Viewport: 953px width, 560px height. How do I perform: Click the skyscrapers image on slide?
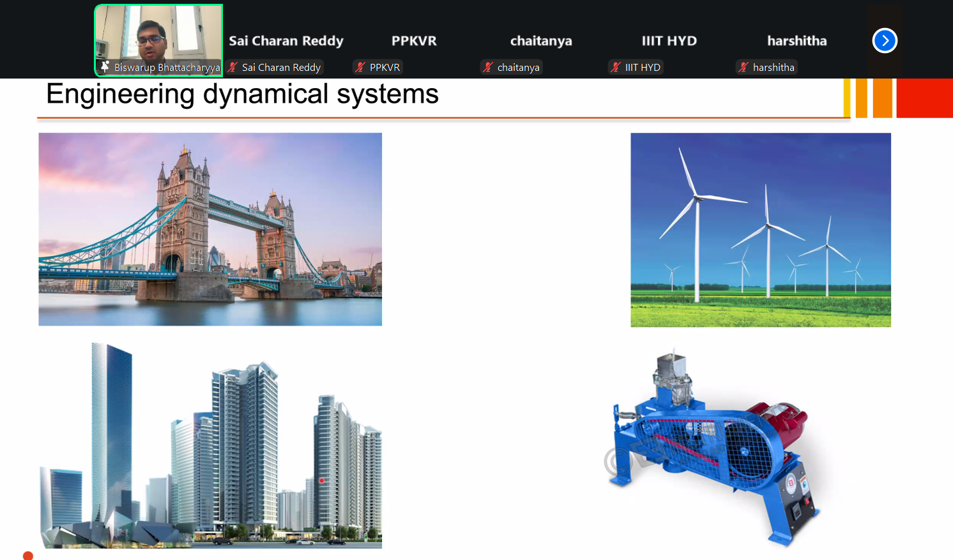coord(211,447)
